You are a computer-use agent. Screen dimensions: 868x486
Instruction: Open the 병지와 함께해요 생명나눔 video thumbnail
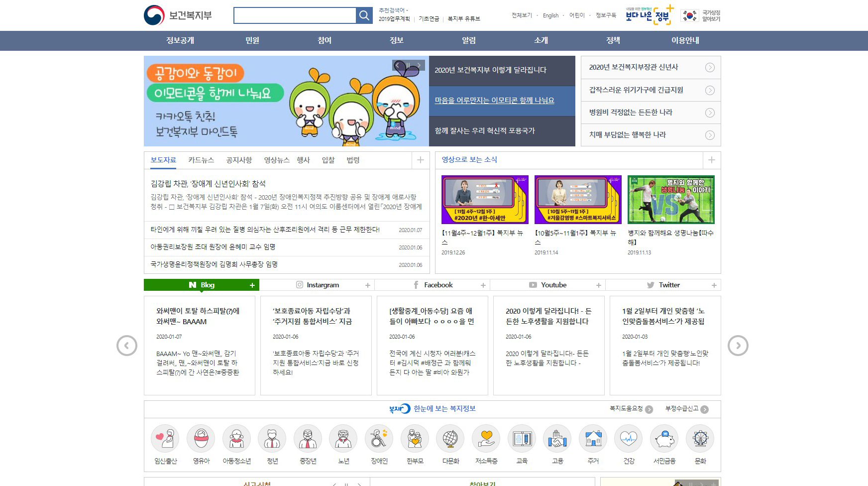pos(671,200)
